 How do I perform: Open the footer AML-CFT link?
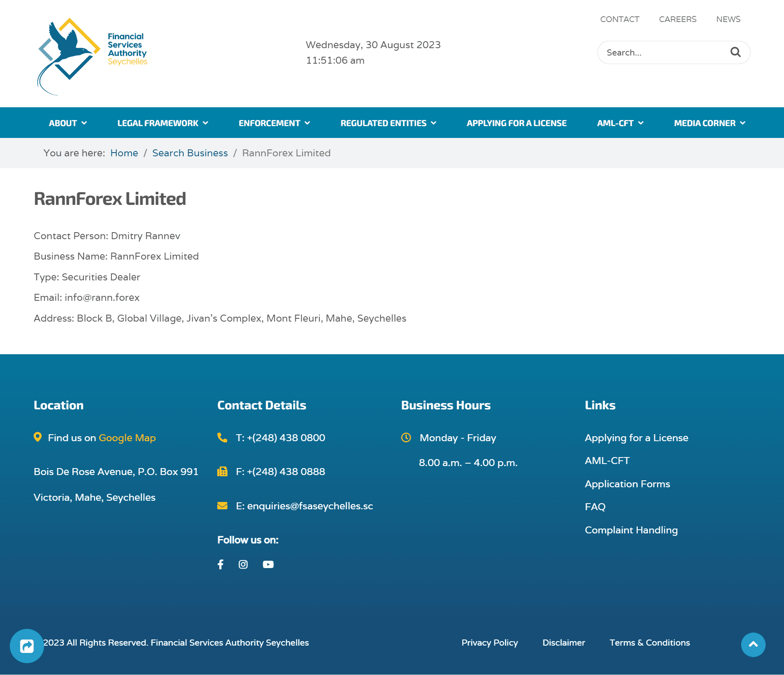(607, 461)
